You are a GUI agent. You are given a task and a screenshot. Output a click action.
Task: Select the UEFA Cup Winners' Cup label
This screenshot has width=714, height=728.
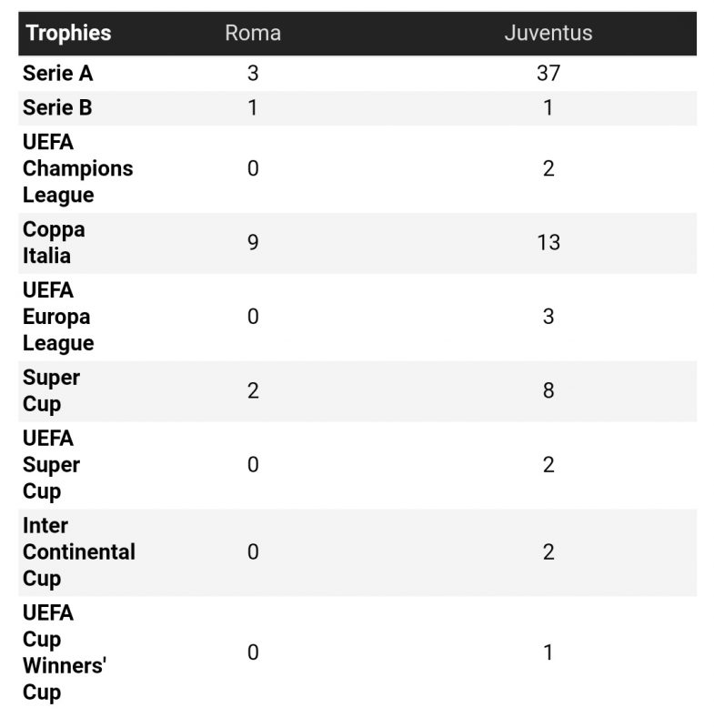pos(65,652)
